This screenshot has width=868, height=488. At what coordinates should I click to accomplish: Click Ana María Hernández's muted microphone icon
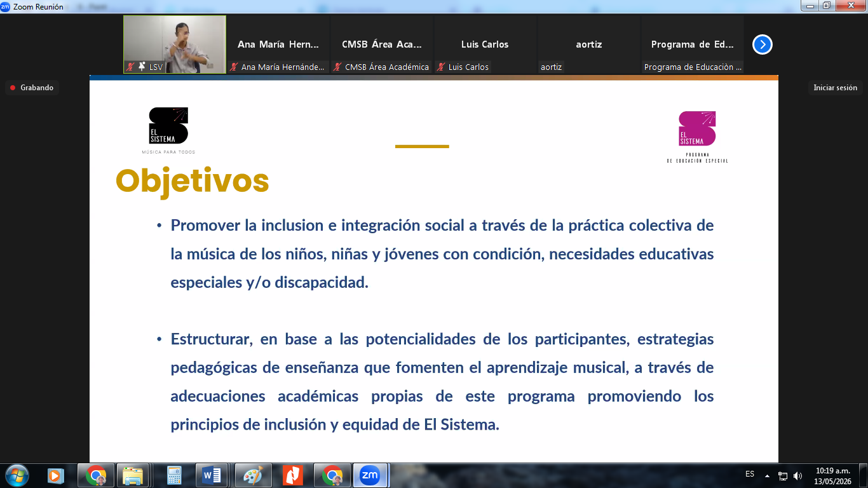tap(234, 67)
